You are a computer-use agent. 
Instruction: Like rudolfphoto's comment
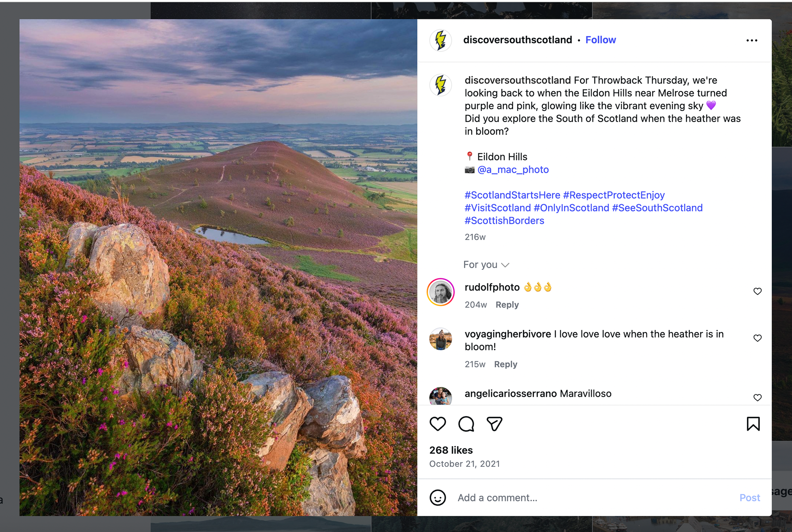click(757, 292)
